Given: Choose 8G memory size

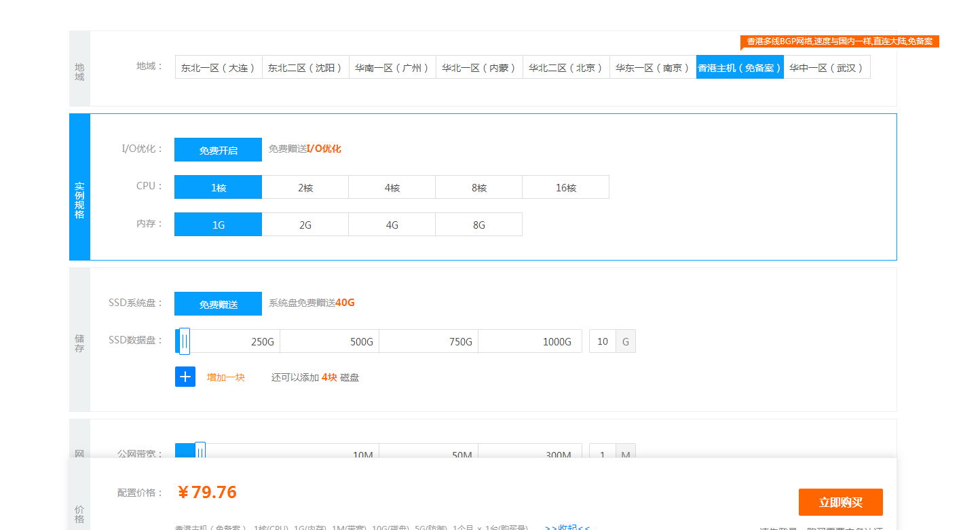Looking at the screenshot, I should pos(478,223).
